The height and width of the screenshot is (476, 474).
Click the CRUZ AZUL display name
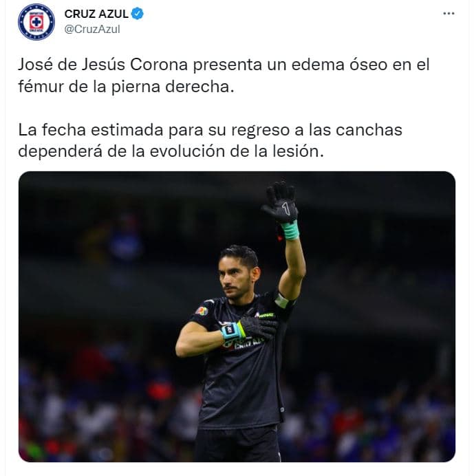click(x=96, y=14)
